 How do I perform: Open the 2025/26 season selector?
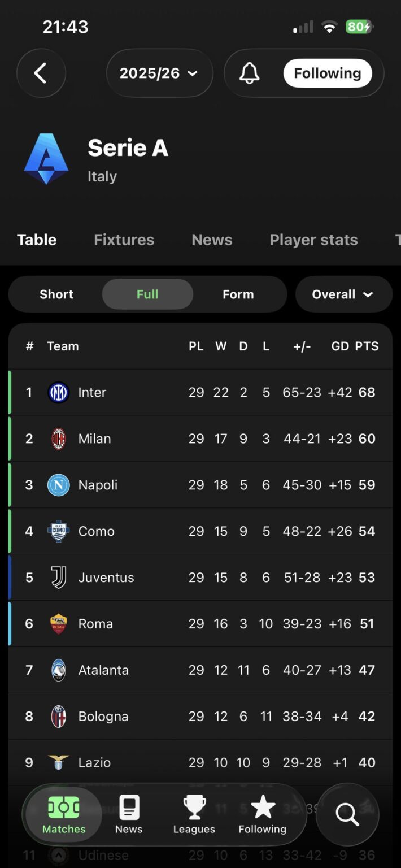tap(160, 73)
